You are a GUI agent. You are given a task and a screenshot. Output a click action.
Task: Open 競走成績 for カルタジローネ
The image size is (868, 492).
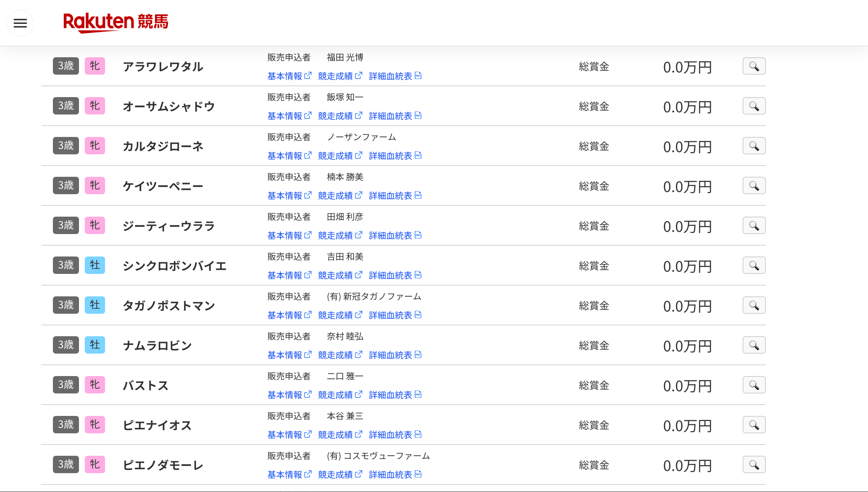(340, 156)
